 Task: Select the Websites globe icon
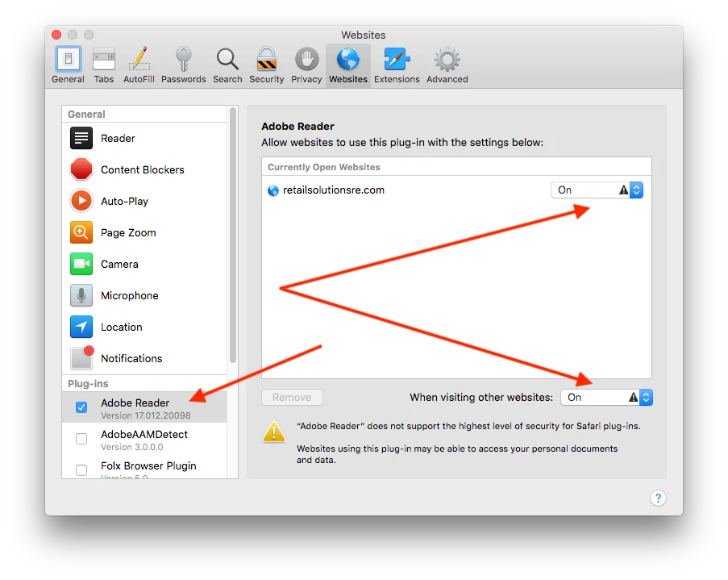(348, 59)
